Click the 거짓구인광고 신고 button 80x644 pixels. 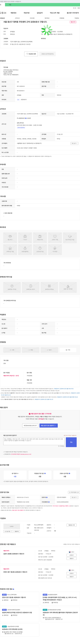click(x=74, y=492)
